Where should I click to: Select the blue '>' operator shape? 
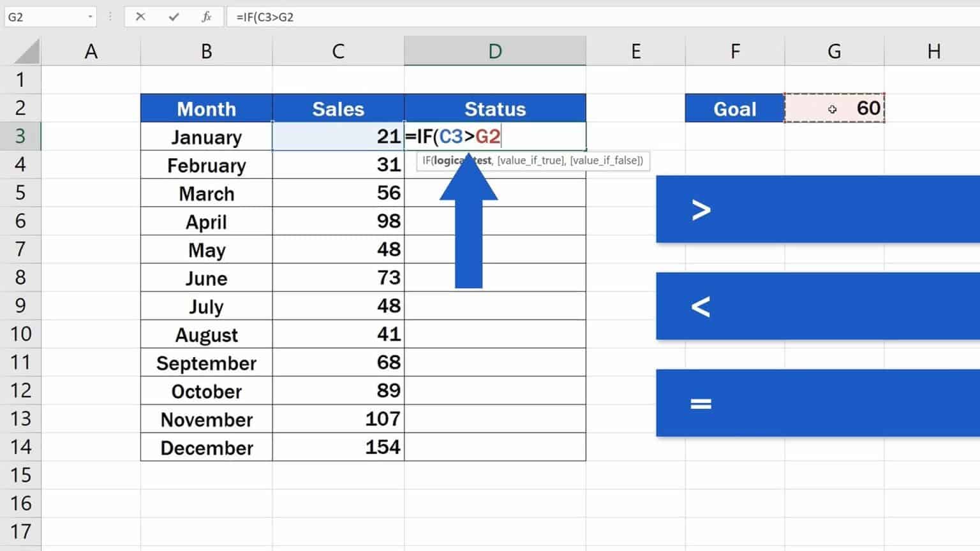(x=817, y=209)
